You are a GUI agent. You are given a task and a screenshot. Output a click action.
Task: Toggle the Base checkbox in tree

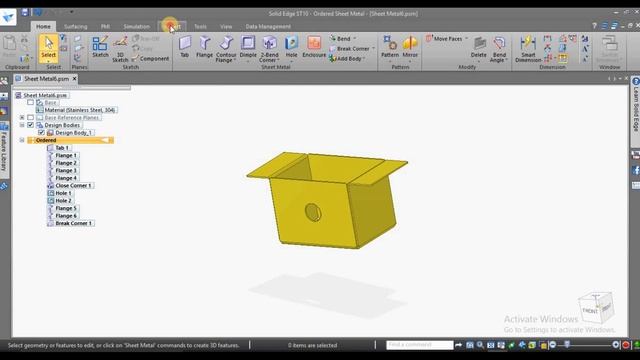31,102
